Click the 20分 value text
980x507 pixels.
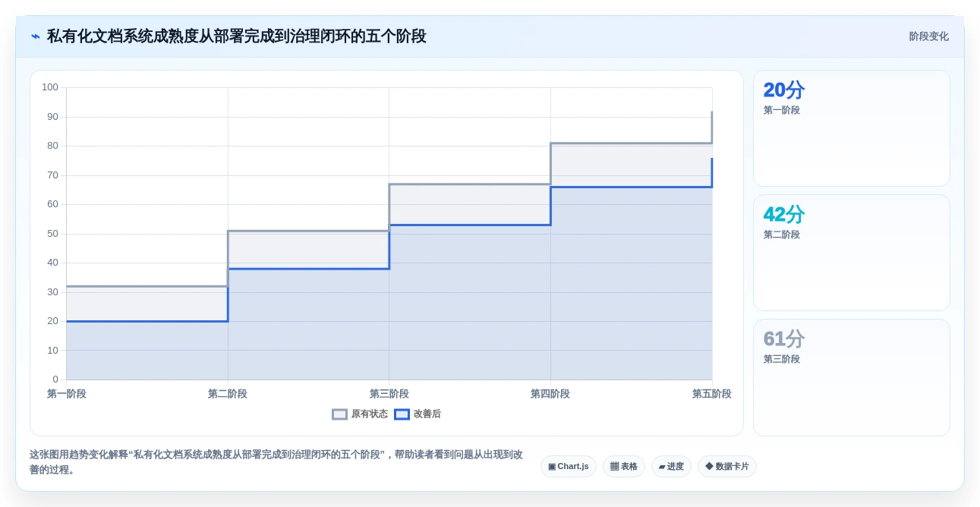[x=783, y=90]
